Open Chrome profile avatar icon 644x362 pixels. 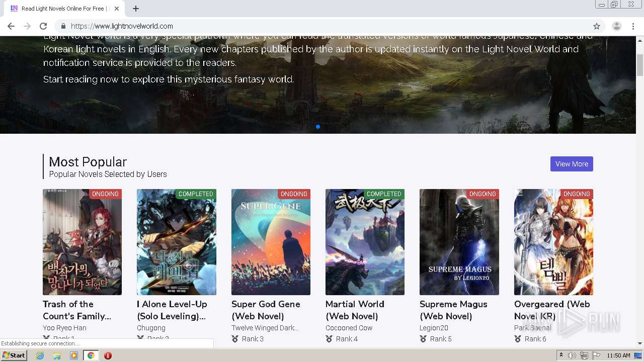[x=617, y=26]
